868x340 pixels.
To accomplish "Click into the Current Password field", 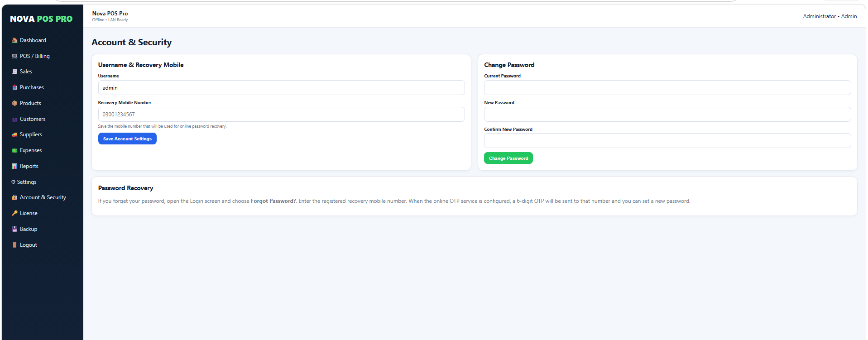I will pyautogui.click(x=667, y=88).
